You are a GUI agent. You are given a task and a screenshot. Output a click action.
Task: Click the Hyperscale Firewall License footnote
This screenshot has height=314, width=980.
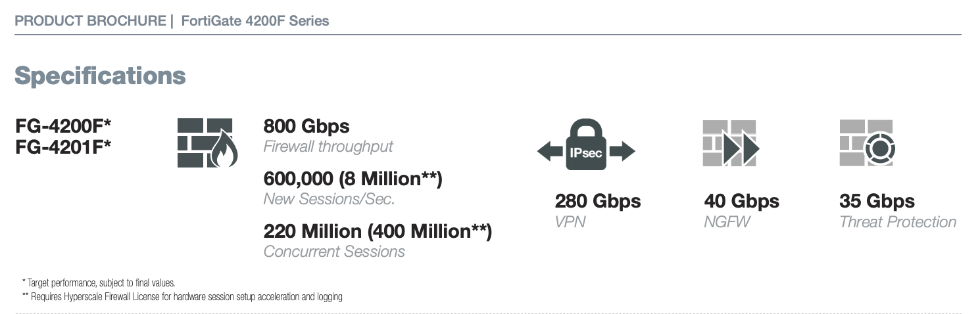click(182, 297)
